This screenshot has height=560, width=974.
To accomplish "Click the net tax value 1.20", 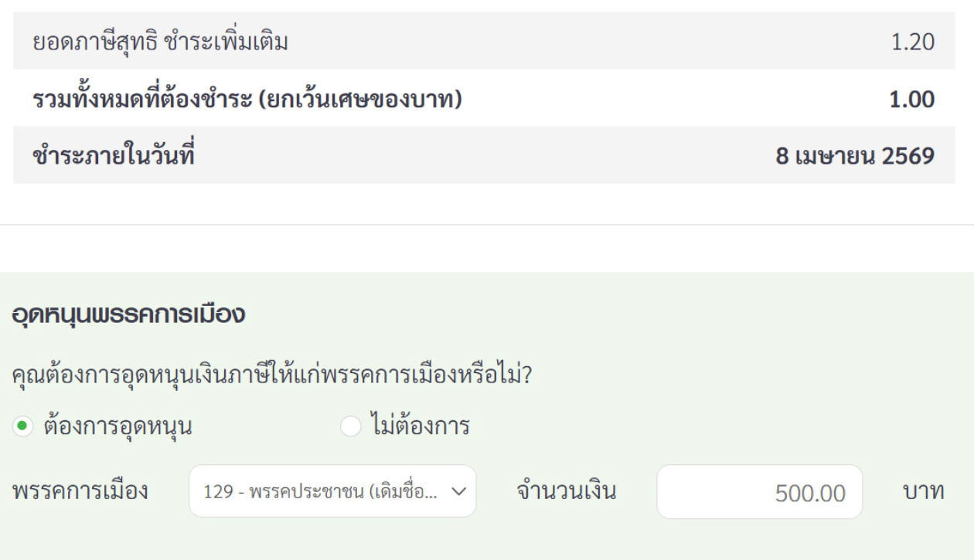I will coord(912,42).
